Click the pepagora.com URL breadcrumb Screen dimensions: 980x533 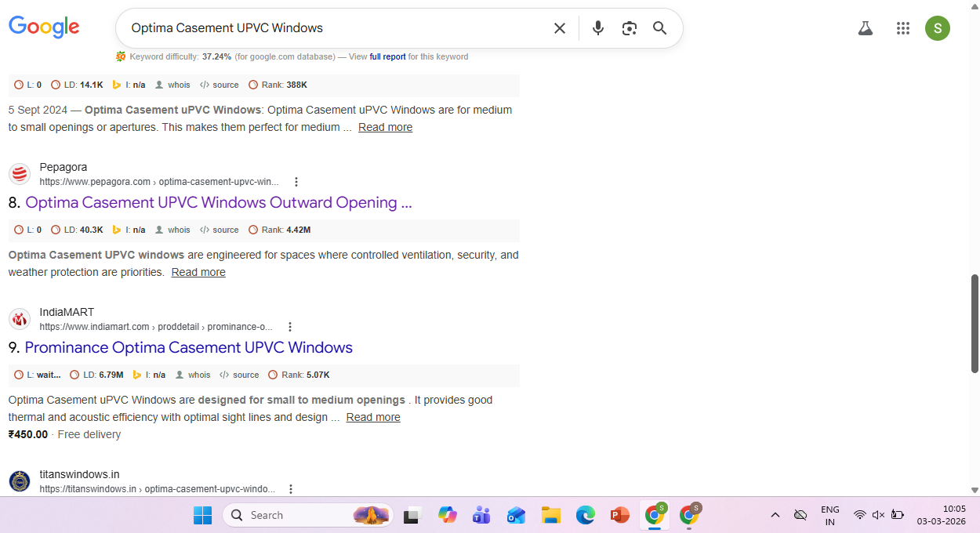pos(159,182)
